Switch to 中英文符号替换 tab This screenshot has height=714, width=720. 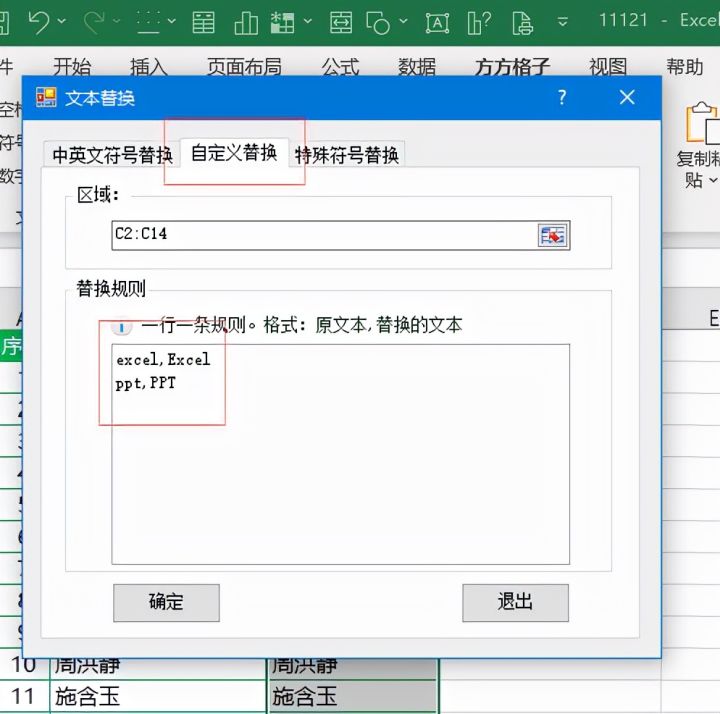point(112,155)
